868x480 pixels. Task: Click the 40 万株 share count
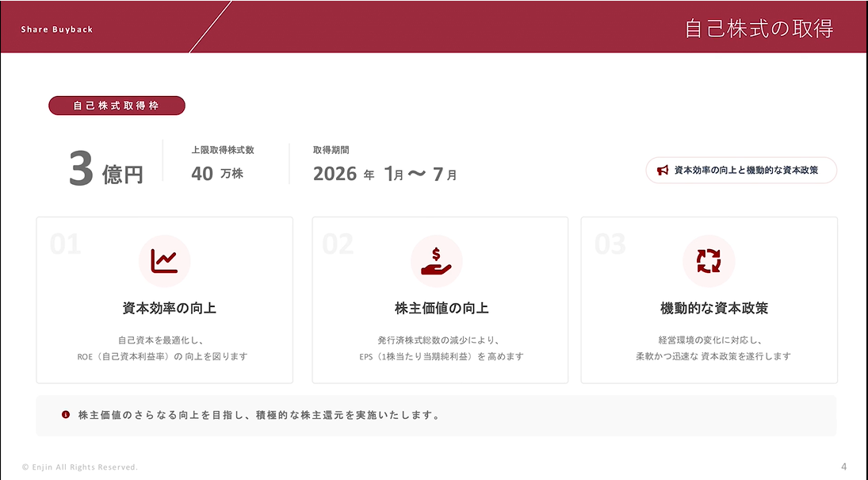click(217, 173)
